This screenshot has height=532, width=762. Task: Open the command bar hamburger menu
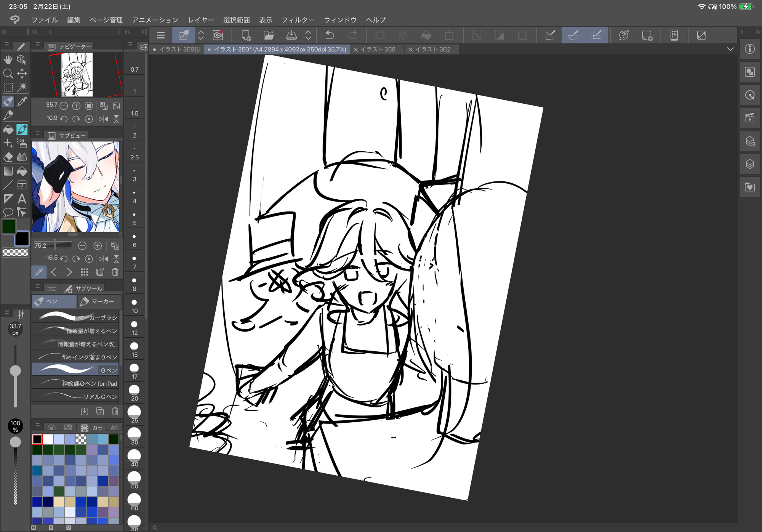(x=161, y=35)
